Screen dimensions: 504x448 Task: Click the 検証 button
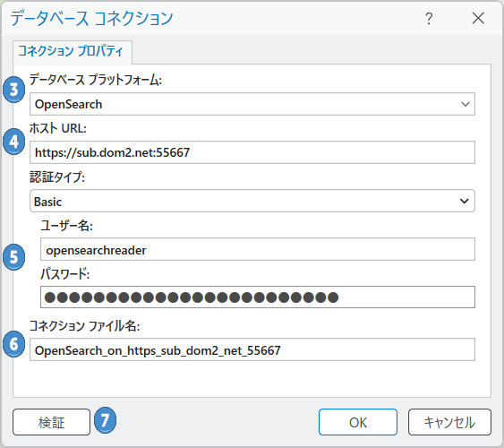click(x=51, y=422)
